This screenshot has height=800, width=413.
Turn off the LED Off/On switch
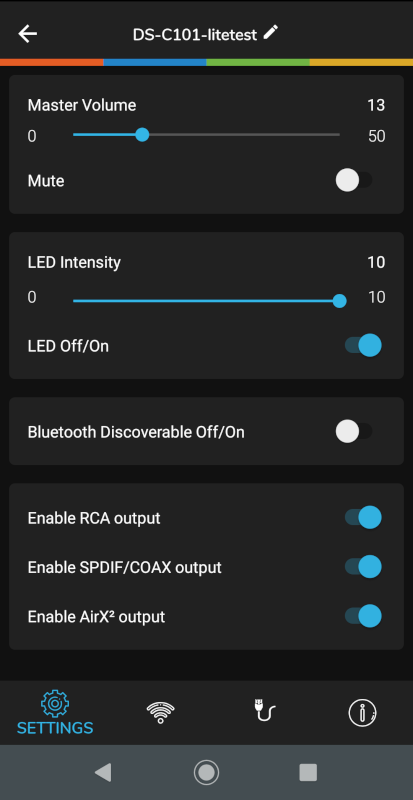click(363, 345)
